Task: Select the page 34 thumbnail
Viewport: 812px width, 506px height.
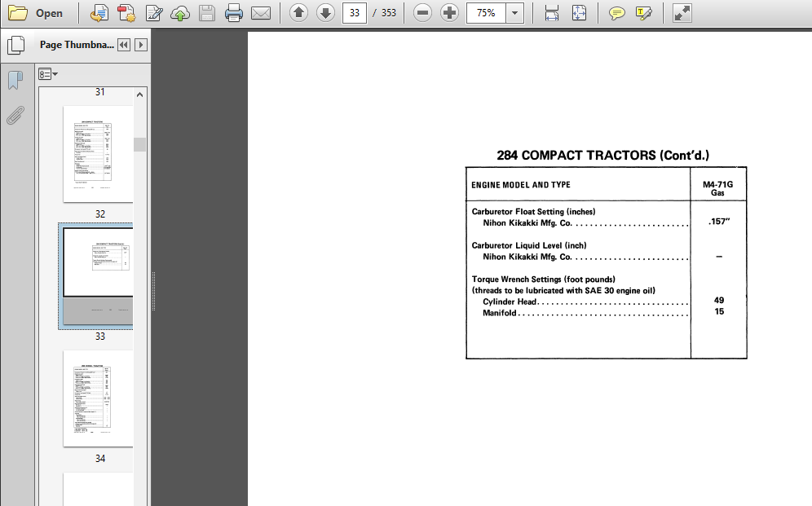Action: 98,398
